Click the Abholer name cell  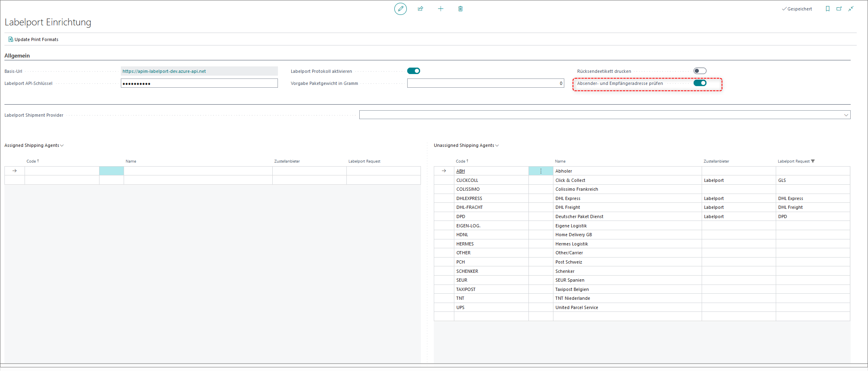click(628, 171)
